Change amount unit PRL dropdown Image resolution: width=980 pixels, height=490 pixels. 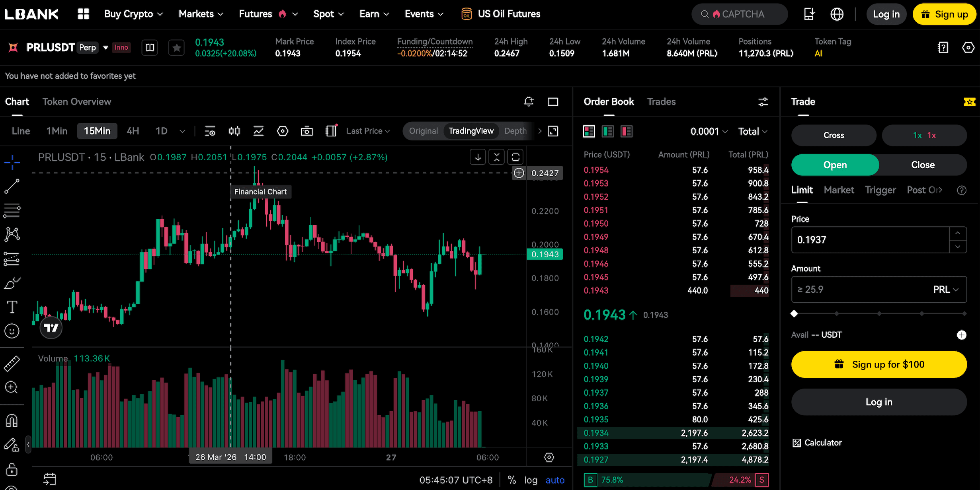click(946, 290)
